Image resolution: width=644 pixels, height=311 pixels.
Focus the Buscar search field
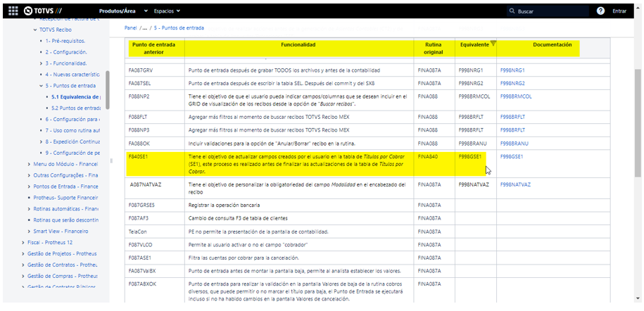click(x=548, y=11)
